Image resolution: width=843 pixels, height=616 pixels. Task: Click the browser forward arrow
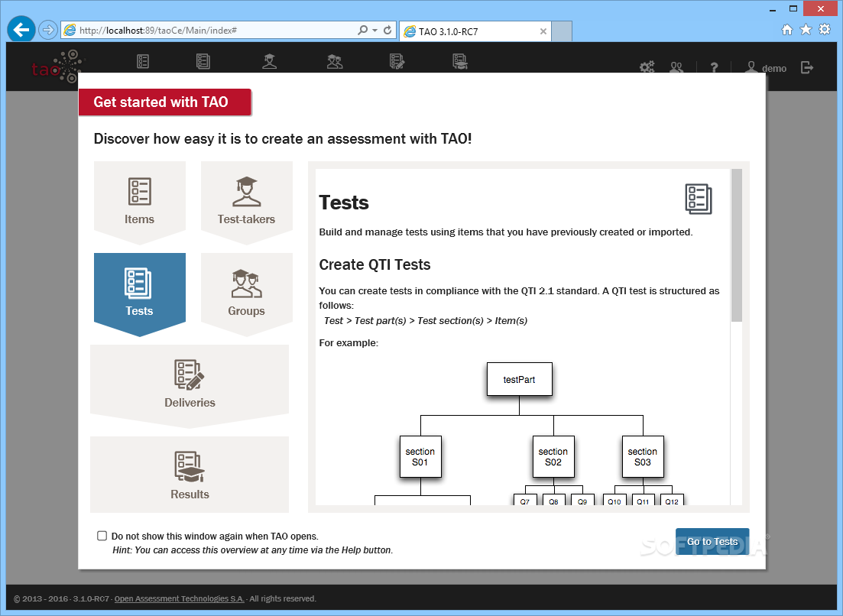click(48, 30)
